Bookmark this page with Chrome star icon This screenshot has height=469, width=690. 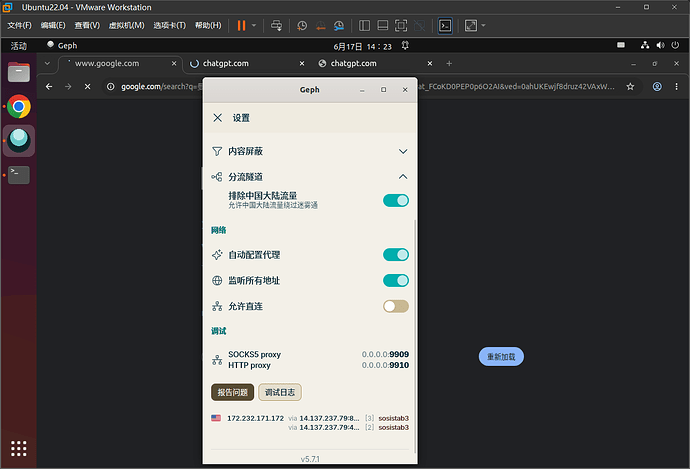(630, 87)
